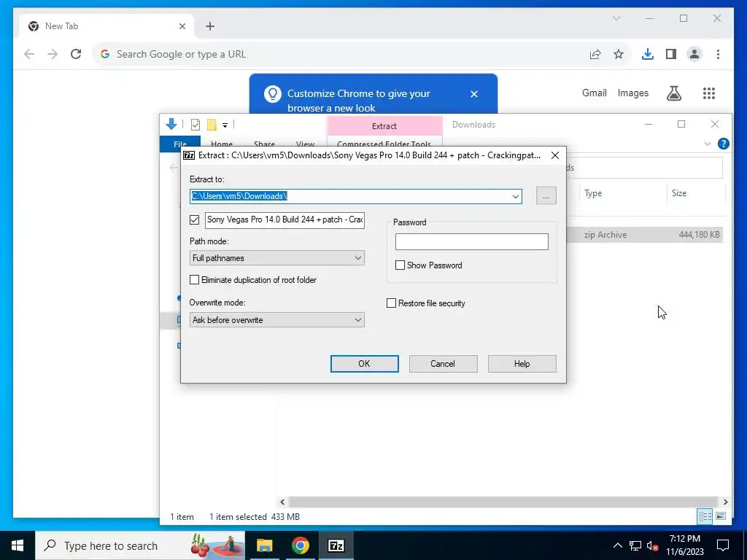Show hidden system tray icons
The width and height of the screenshot is (747, 560).
pos(617,545)
